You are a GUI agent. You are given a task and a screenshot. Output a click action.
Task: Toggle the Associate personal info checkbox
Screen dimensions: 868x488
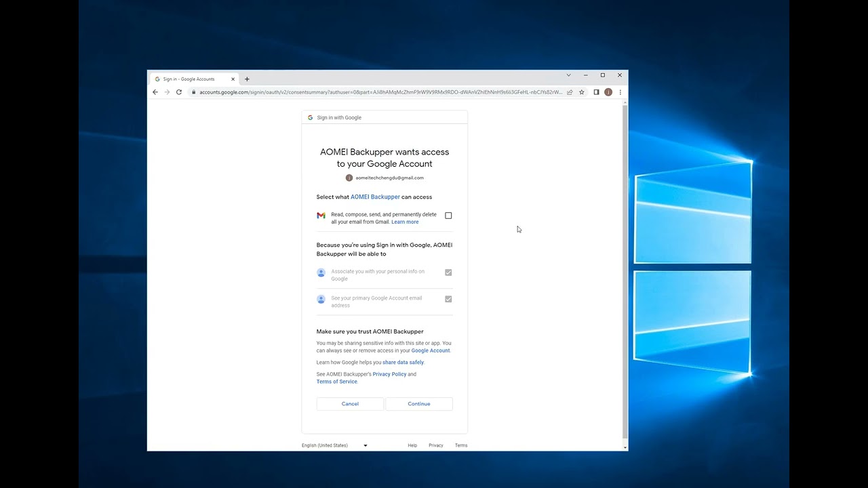tap(448, 272)
